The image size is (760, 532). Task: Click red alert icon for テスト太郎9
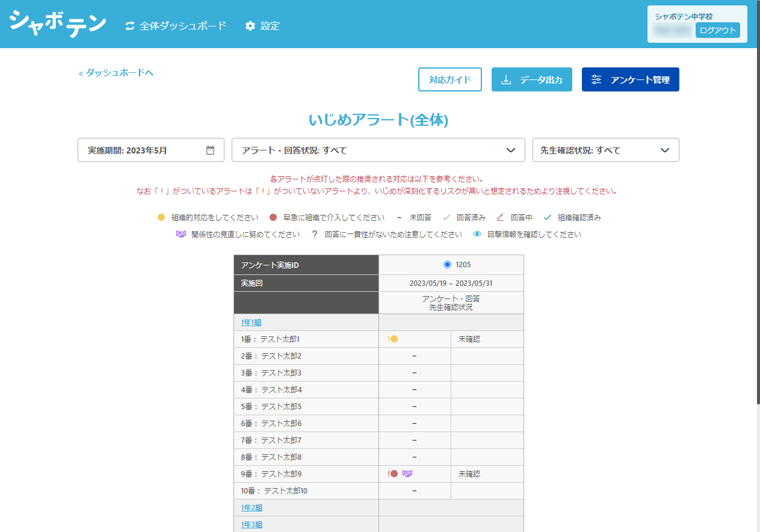tap(394, 474)
